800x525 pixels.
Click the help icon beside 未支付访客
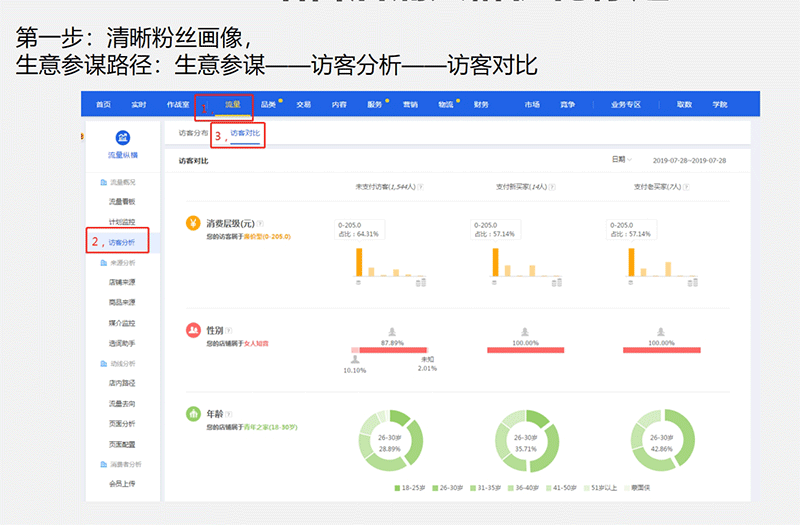pyautogui.click(x=420, y=187)
